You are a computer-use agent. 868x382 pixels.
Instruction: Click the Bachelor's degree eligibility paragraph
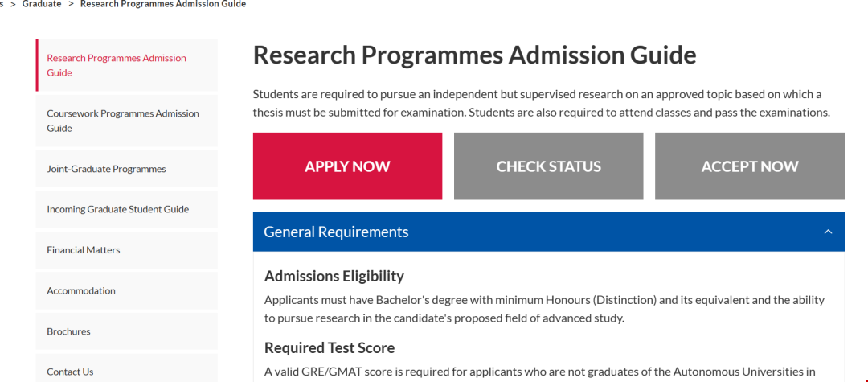point(543,309)
